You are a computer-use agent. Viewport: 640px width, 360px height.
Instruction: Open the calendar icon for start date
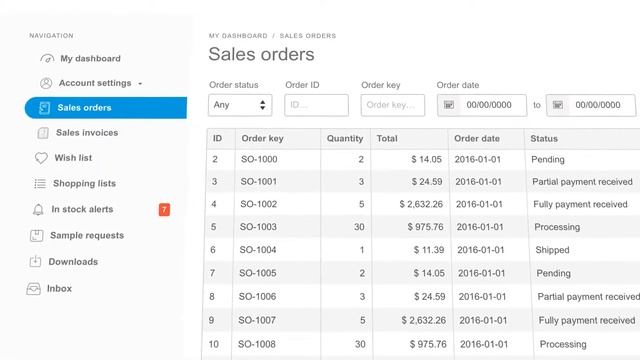449,105
